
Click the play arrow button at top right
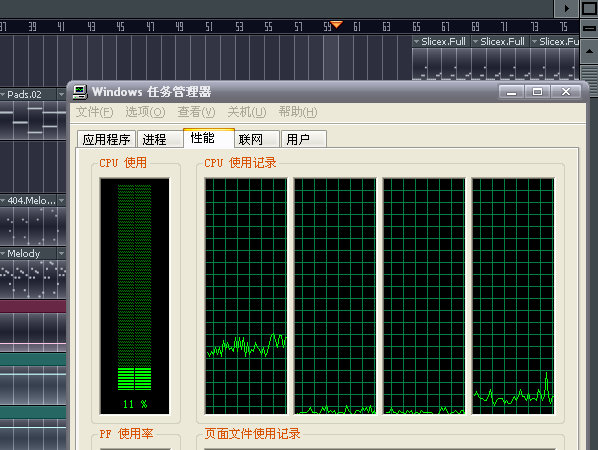(x=566, y=8)
